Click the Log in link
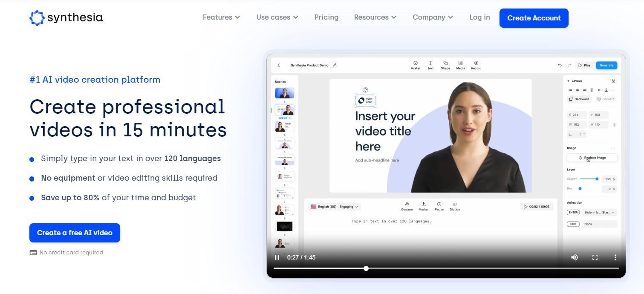Viewport: 644px width, 294px height. [479, 17]
